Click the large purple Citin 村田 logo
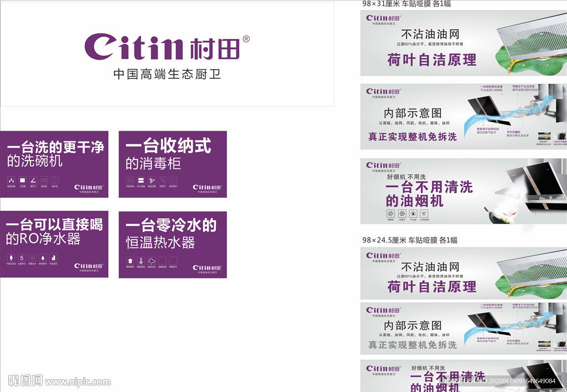 [167, 47]
